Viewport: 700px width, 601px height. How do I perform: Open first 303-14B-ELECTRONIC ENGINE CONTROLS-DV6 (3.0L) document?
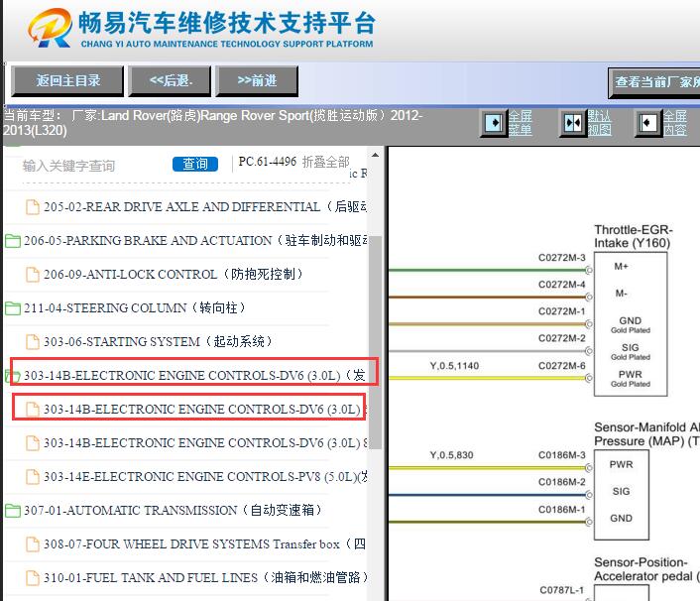pyautogui.click(x=205, y=409)
